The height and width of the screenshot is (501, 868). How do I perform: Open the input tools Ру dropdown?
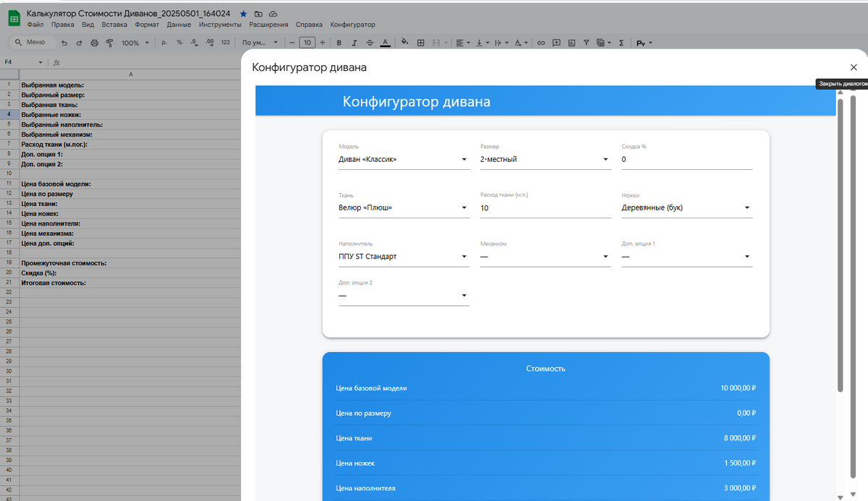[x=644, y=43]
